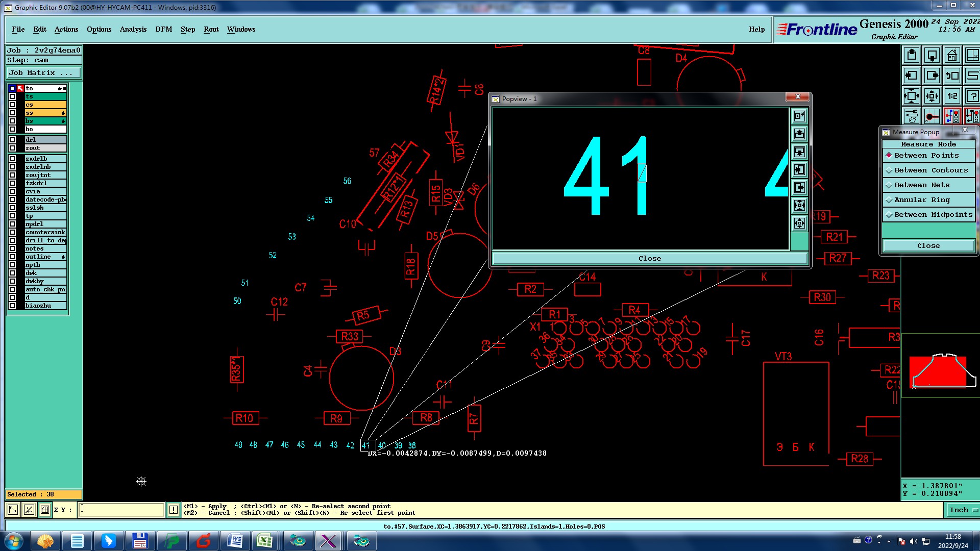Click the S-shaped path toolbar icon
The height and width of the screenshot is (551, 980).
click(972, 76)
